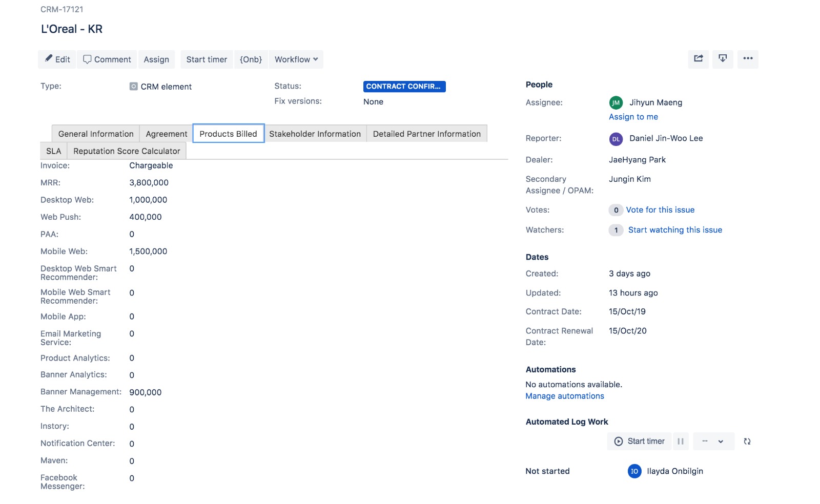This screenshot has height=504, width=820.
Task: Click the share issue icon
Action: pyautogui.click(x=698, y=59)
